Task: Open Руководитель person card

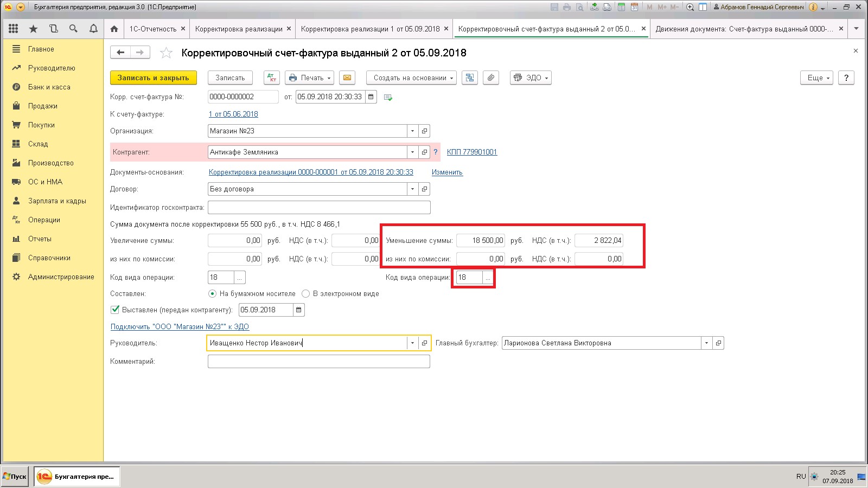Action: pos(425,343)
